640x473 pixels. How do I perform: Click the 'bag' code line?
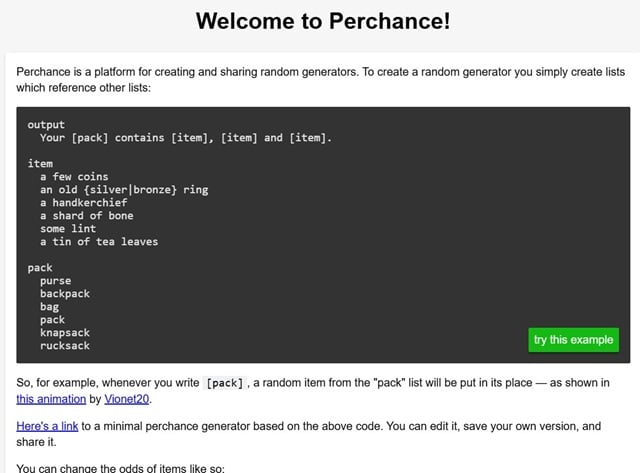point(49,307)
